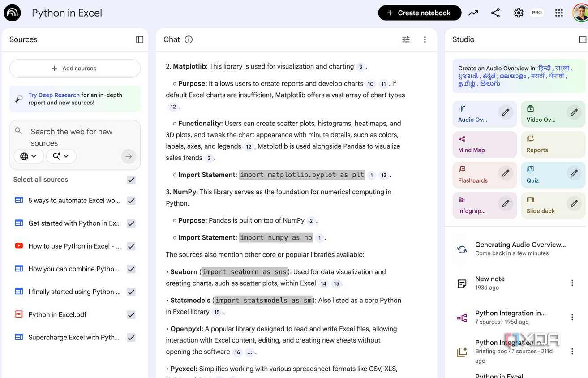Open citation 10 in the chat
This screenshot has width=588, height=378.
coord(370,84)
